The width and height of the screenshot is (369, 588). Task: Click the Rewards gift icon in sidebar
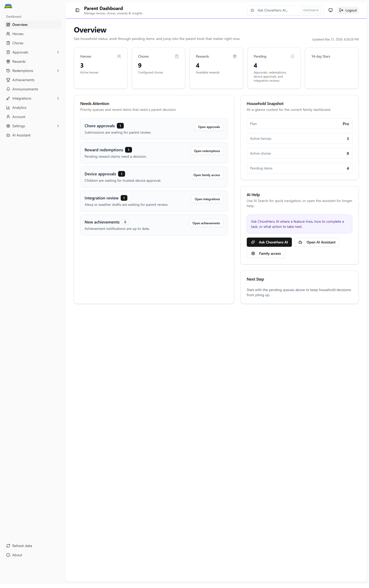tap(8, 61)
